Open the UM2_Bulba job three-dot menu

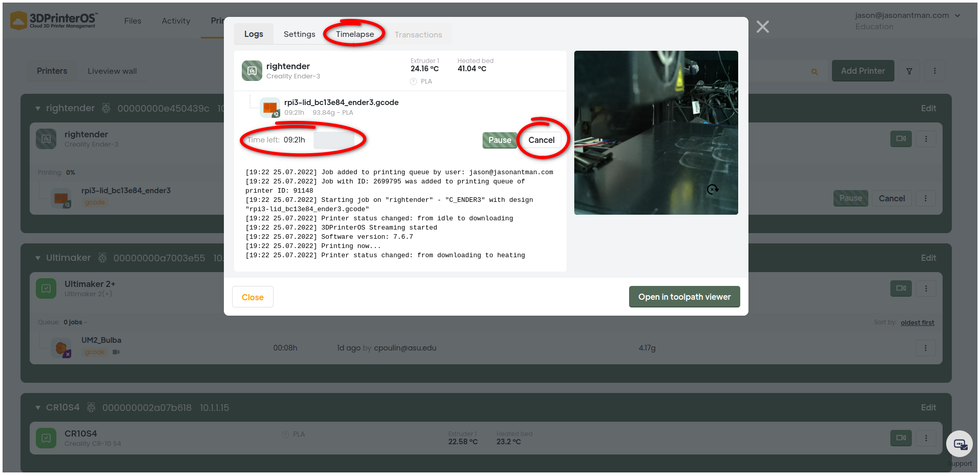coord(925,348)
